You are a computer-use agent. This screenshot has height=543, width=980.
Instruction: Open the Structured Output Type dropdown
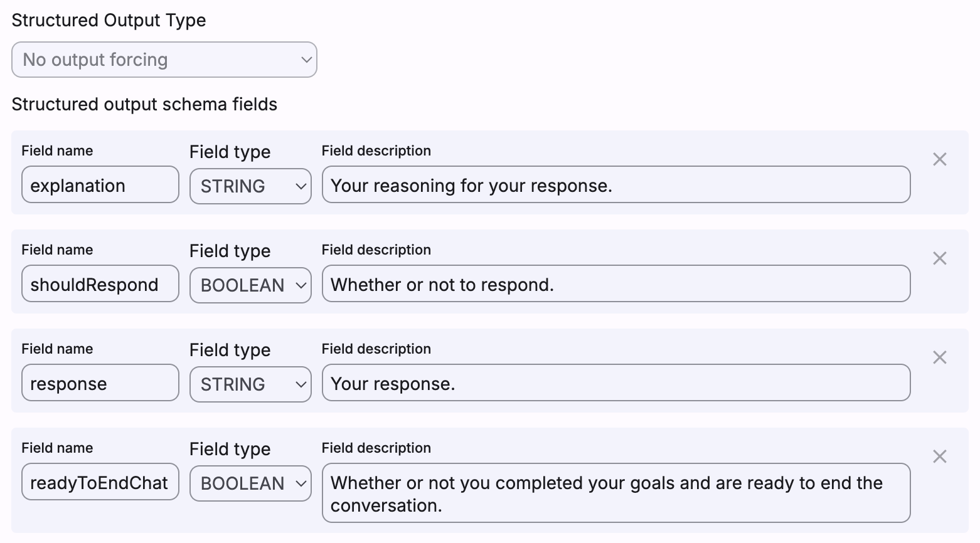[164, 60]
